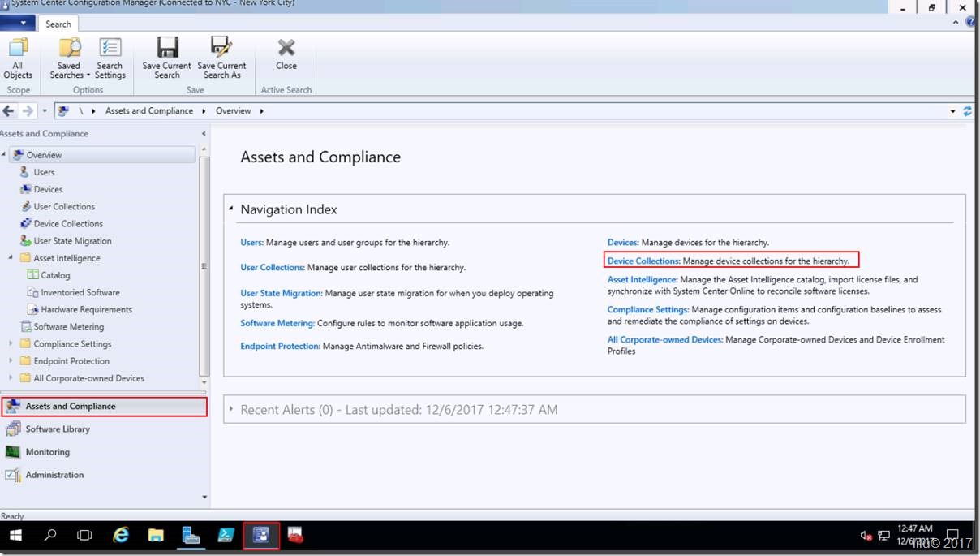The width and height of the screenshot is (980, 556).
Task: Collapse the Overview tree node
Action: click(3, 154)
